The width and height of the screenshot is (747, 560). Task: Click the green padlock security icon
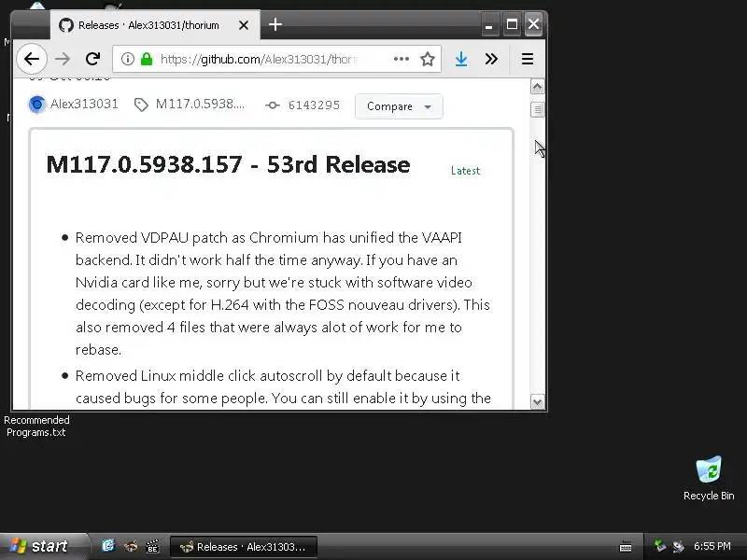(x=147, y=59)
